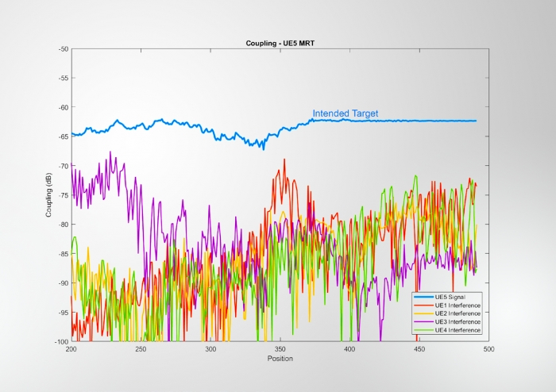The height and width of the screenshot is (392, 556).
Task: Click the y-axis tick label -95
Action: coord(64,313)
